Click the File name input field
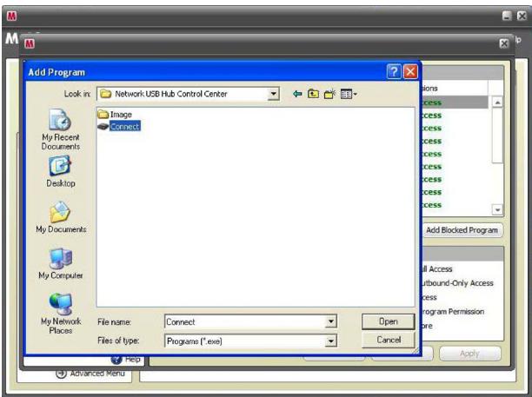The height and width of the screenshot is (397, 532). pyautogui.click(x=244, y=321)
